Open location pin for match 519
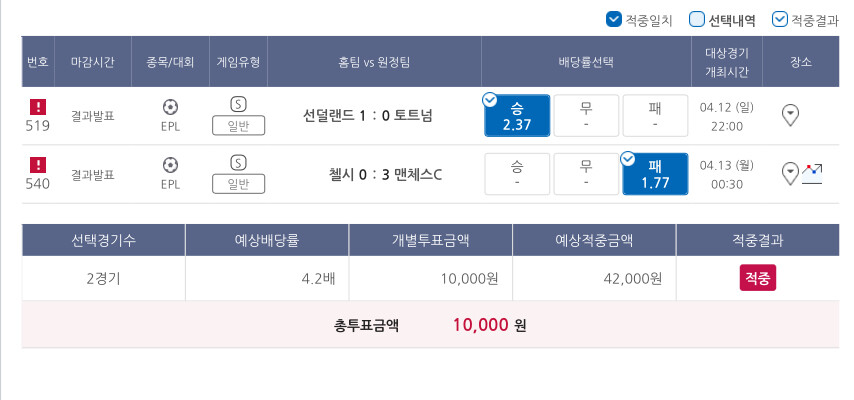Image resolution: width=854 pixels, height=400 pixels. (790, 115)
